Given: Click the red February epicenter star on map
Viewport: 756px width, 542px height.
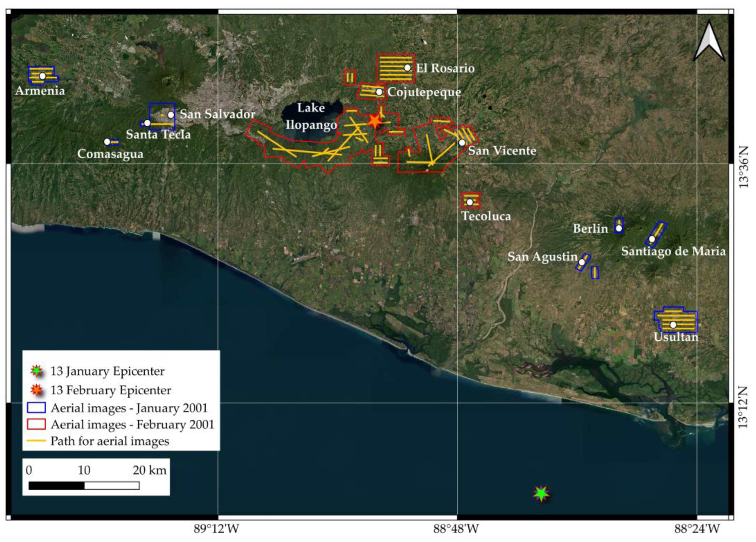Looking at the screenshot, I should click(x=375, y=121).
